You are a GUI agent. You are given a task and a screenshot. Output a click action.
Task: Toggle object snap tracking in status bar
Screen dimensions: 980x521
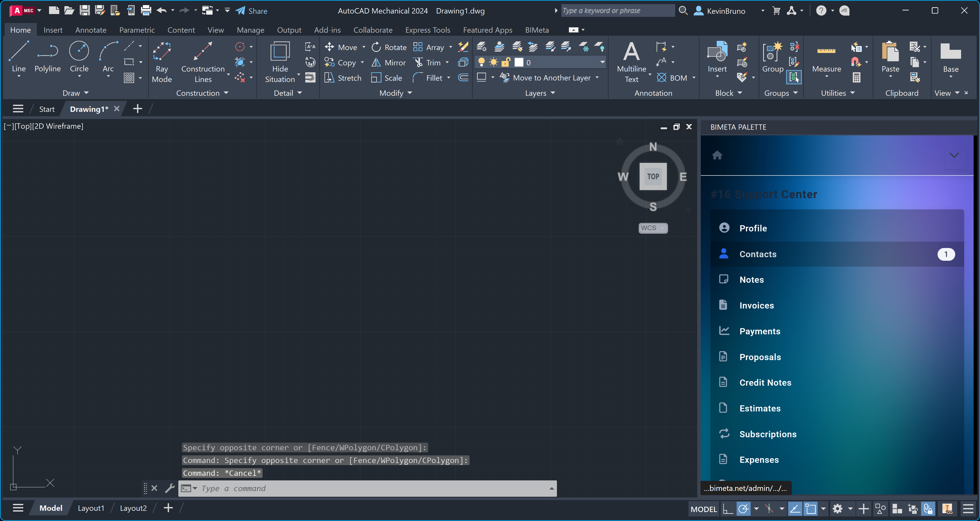(x=795, y=509)
